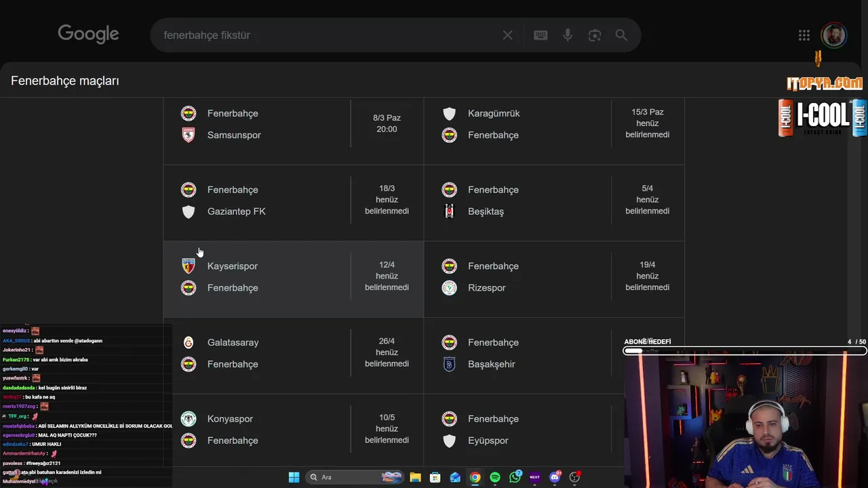This screenshot has height=488, width=868.
Task: Click the Samsunspor team logo
Action: click(x=189, y=135)
